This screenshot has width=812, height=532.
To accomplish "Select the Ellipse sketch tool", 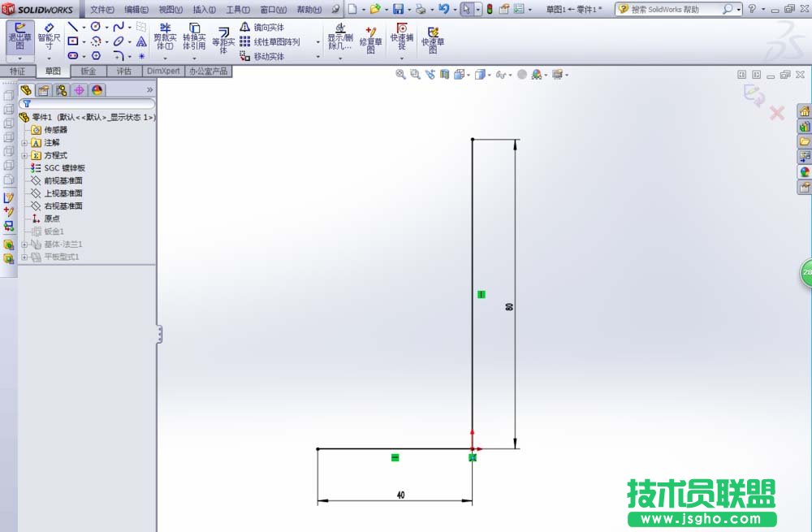I will point(119,41).
